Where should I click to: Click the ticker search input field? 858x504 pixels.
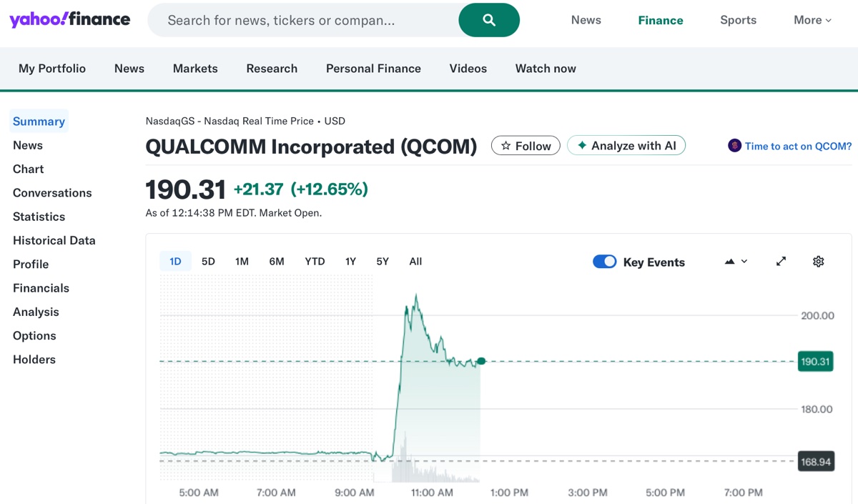(300, 20)
